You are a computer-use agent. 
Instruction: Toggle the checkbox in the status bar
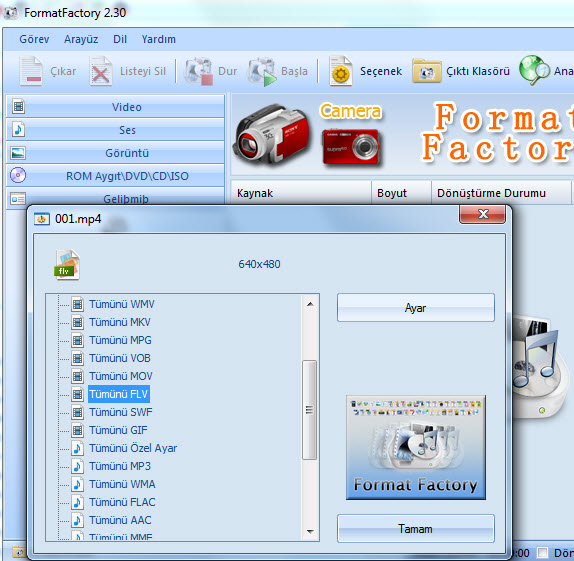543,552
